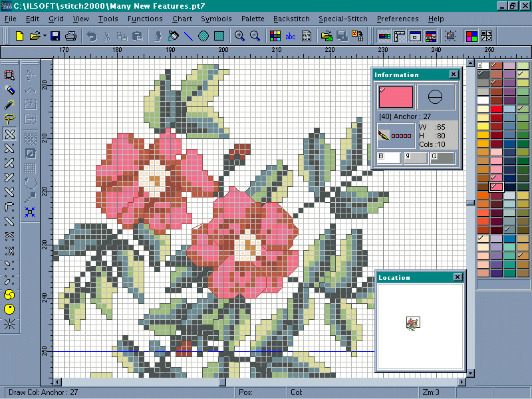
Task: Toggle the four-color solid view button
Action: coord(471,36)
